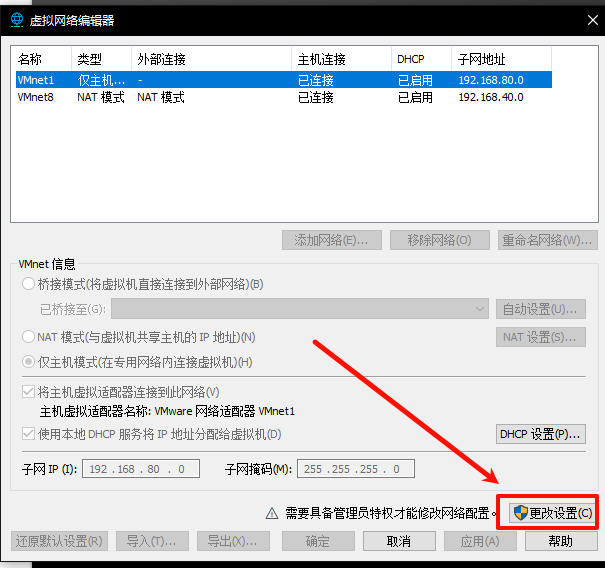Click the 帮助 button
Viewport: 605px width, 568px height.
pyautogui.click(x=560, y=541)
